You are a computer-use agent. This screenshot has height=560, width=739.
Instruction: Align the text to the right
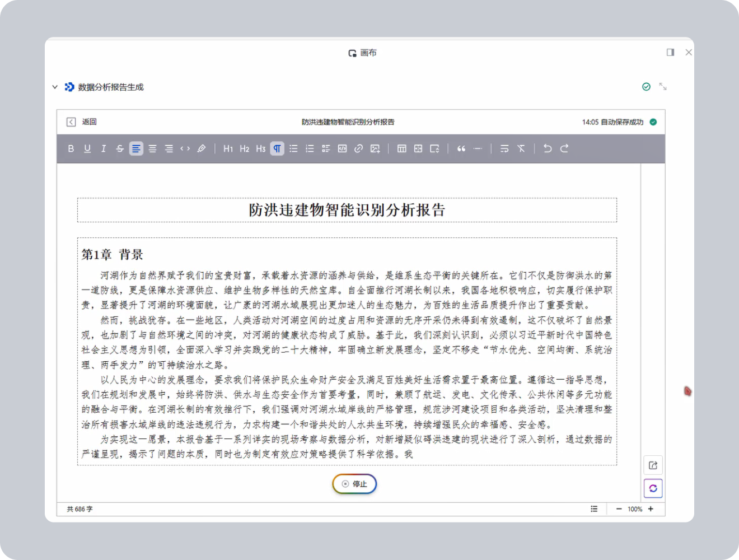point(169,148)
